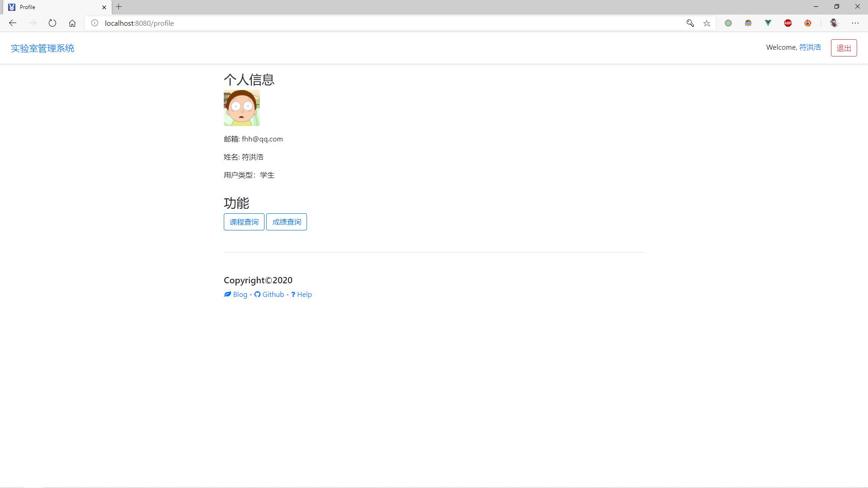Go to the browser home page

coord(72,23)
